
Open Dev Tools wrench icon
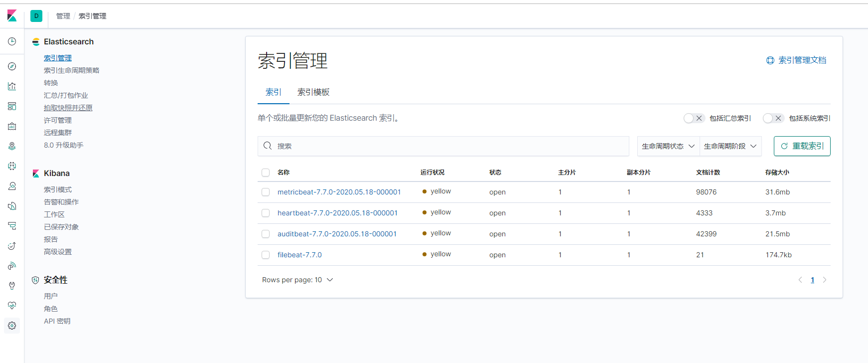[12, 286]
